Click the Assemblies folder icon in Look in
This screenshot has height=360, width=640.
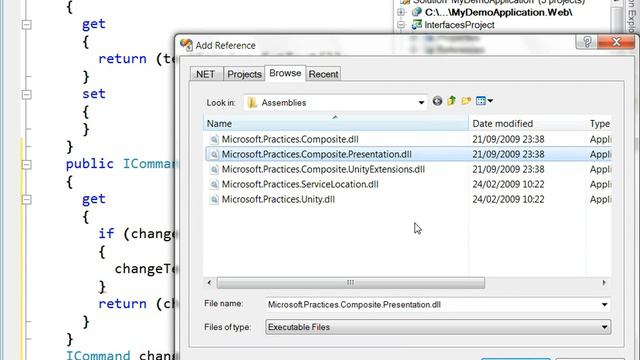pyautogui.click(x=252, y=102)
